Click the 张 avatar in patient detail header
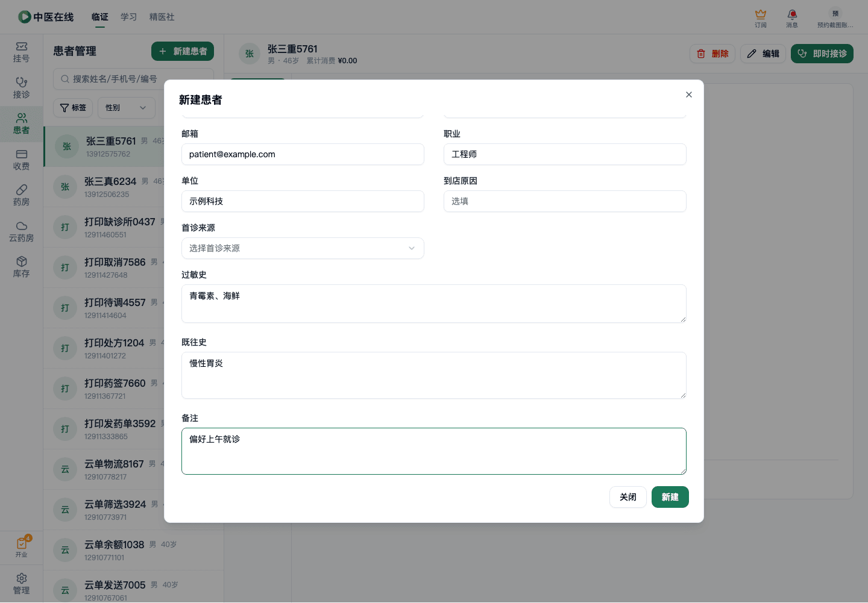Viewport: 868px width, 603px height. (x=250, y=54)
